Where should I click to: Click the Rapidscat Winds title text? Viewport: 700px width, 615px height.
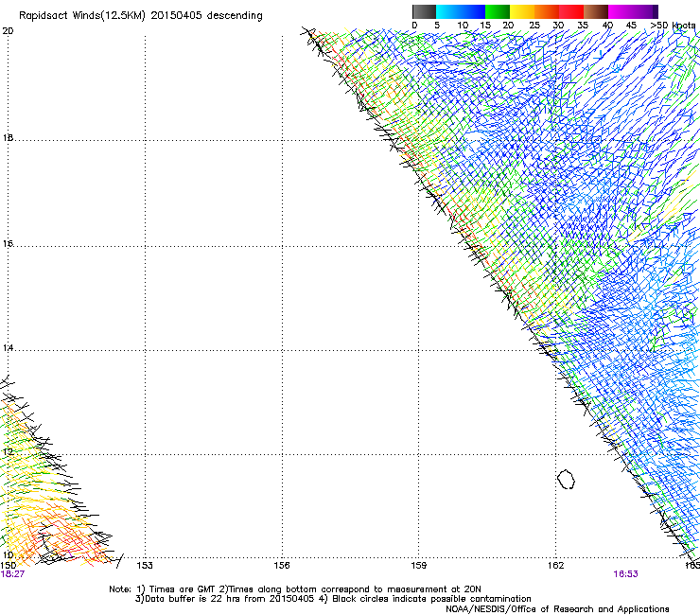point(141,15)
